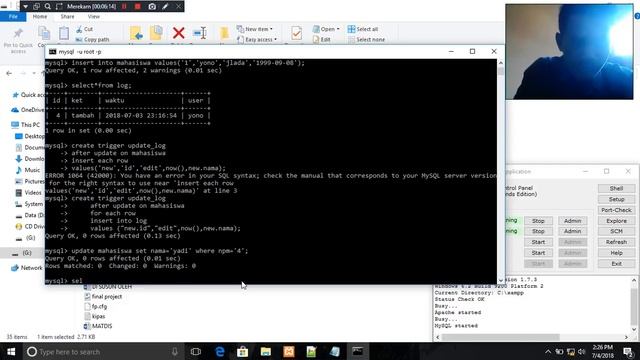
Task: Select the MATDIS file
Action: 98,326
